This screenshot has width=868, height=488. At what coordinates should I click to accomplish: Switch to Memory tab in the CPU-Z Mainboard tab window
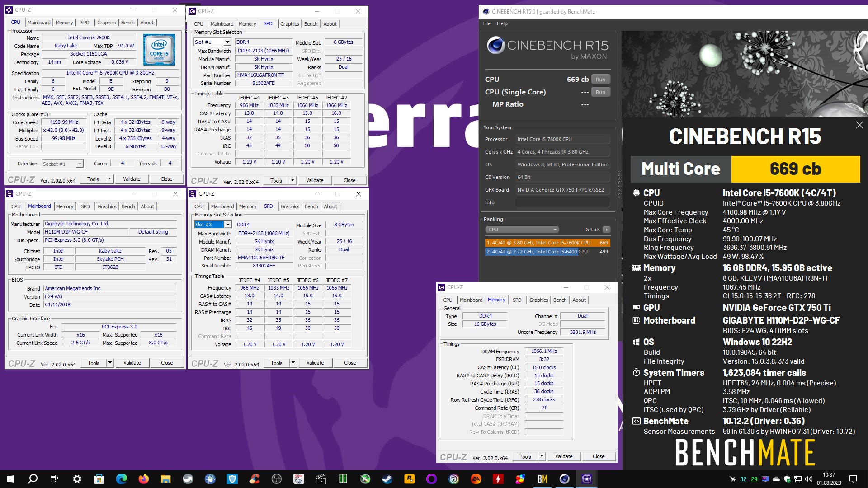pos(65,206)
